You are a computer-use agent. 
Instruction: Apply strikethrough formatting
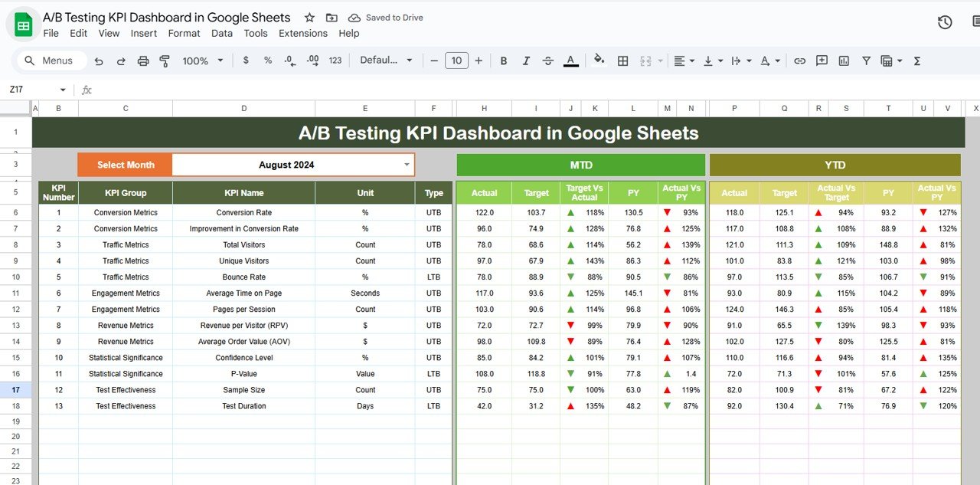548,61
